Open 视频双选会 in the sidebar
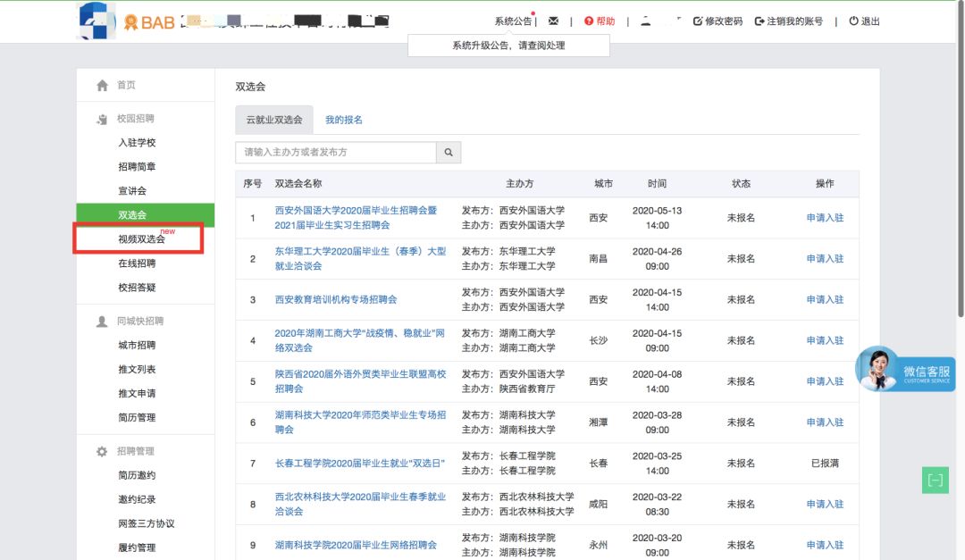The height and width of the screenshot is (560, 965). [141, 239]
